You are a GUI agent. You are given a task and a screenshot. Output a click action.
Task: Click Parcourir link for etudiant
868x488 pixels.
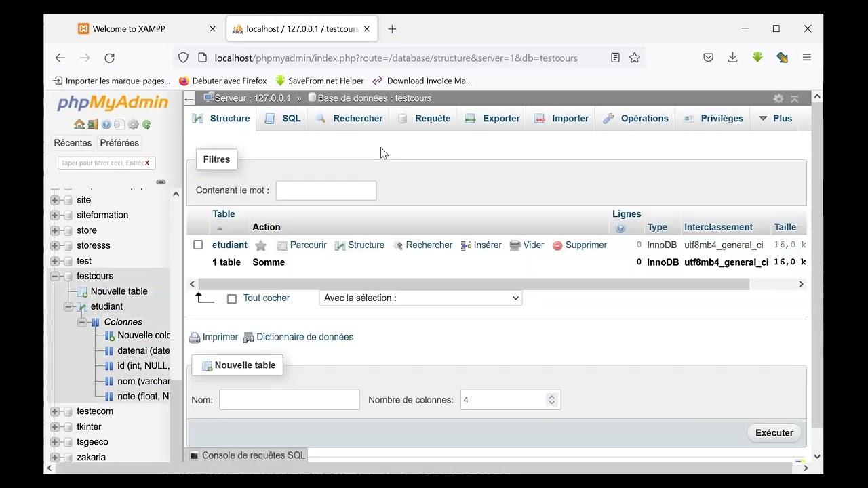click(302, 245)
